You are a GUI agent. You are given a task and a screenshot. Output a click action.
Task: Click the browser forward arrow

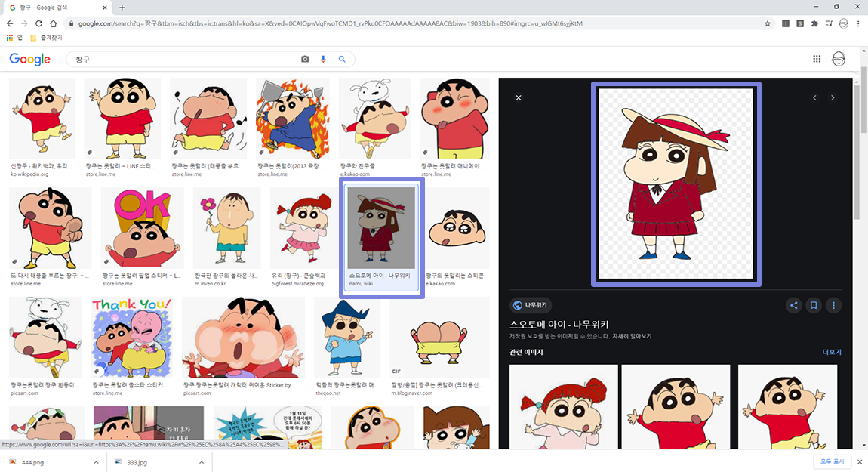(x=24, y=24)
